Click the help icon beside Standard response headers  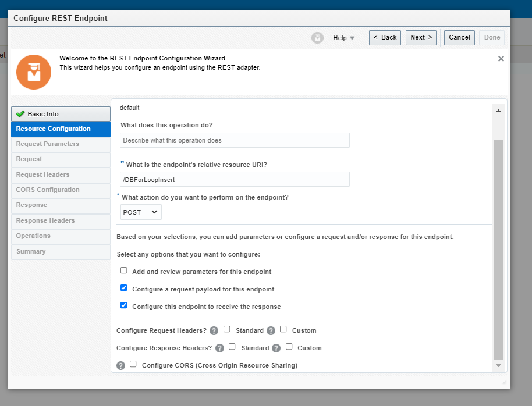[276, 348]
